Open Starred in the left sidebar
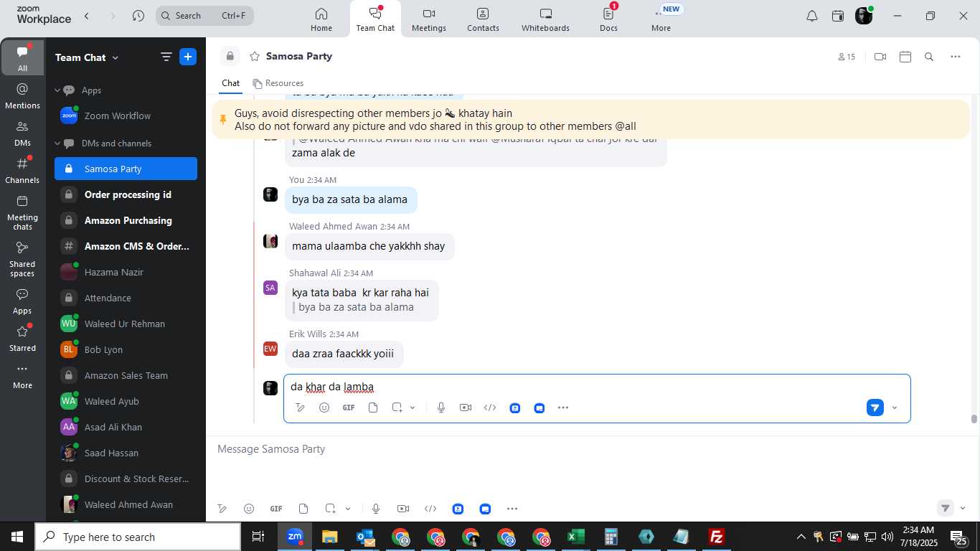980x551 pixels. pyautogui.click(x=22, y=338)
